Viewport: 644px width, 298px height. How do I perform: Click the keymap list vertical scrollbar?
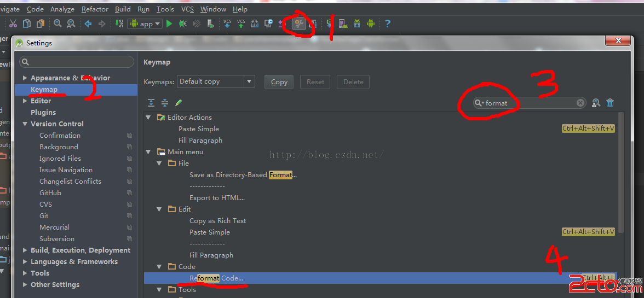click(x=620, y=172)
